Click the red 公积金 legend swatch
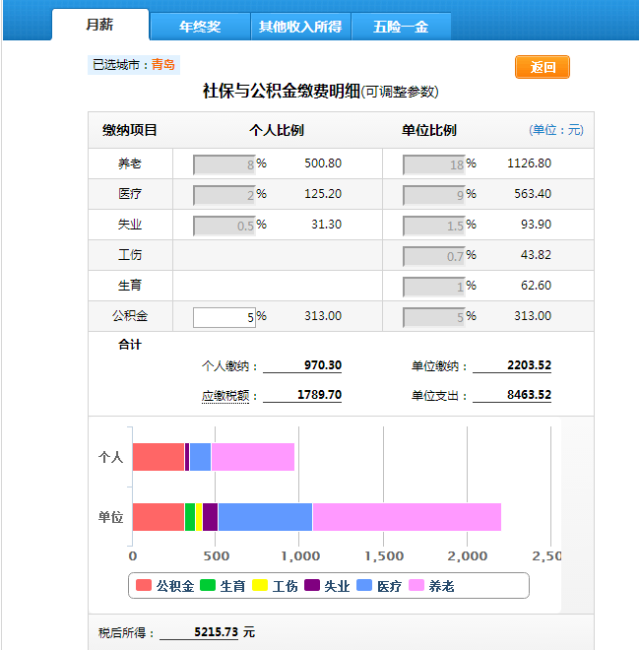The height and width of the screenshot is (650, 640). (144, 586)
